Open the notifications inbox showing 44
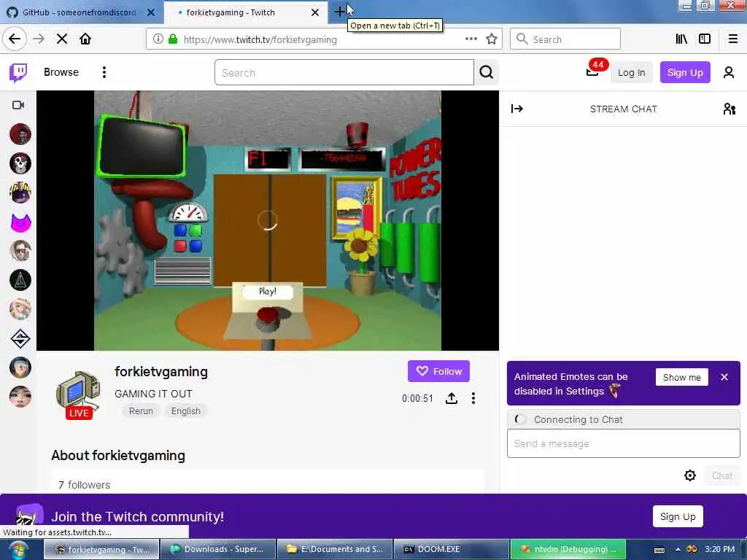Image resolution: width=747 pixels, height=560 pixels. tap(594, 70)
